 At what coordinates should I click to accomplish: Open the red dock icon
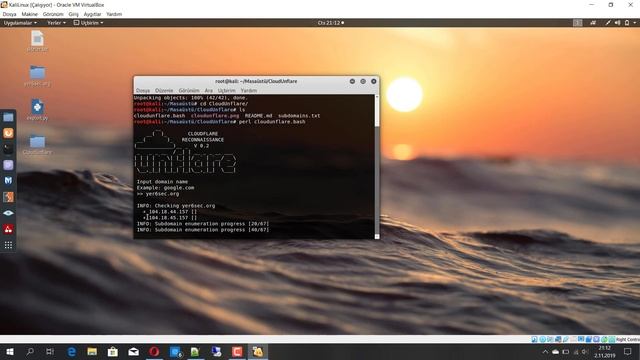point(8,229)
